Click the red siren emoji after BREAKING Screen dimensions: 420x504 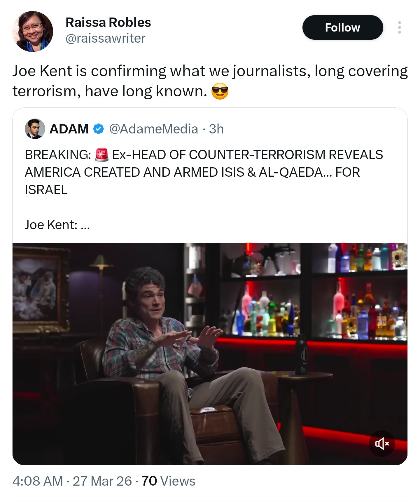click(x=102, y=155)
